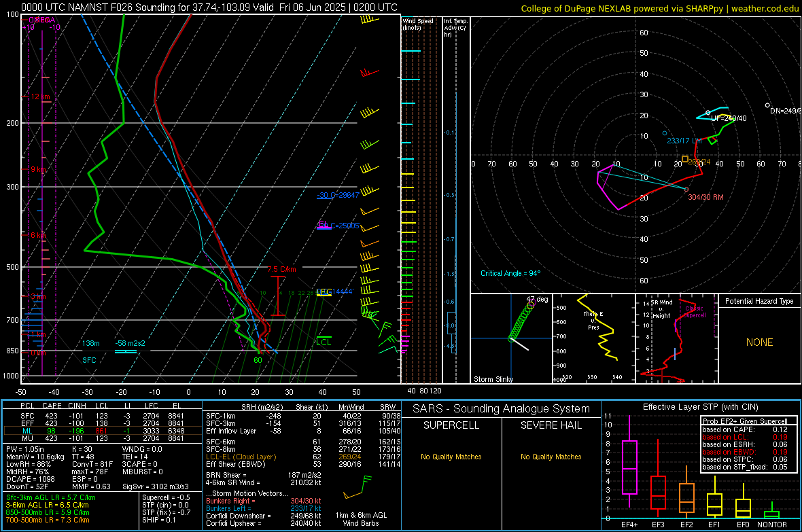The width and height of the screenshot is (802, 532).
Task: Click the Critical Angle = 94° readout
Action: (510, 273)
